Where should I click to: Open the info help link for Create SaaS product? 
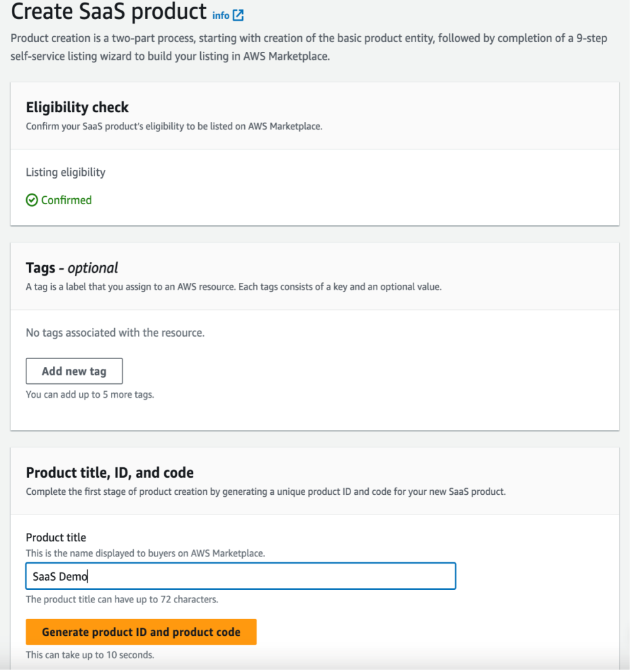223,14
